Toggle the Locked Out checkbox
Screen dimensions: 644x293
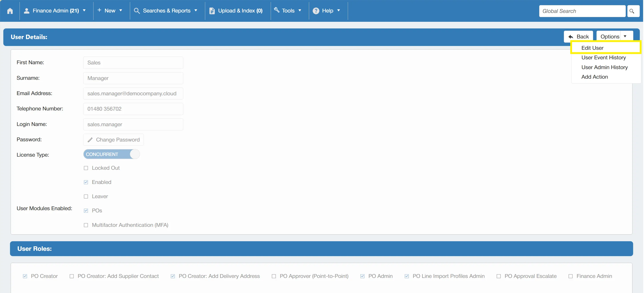(x=86, y=168)
